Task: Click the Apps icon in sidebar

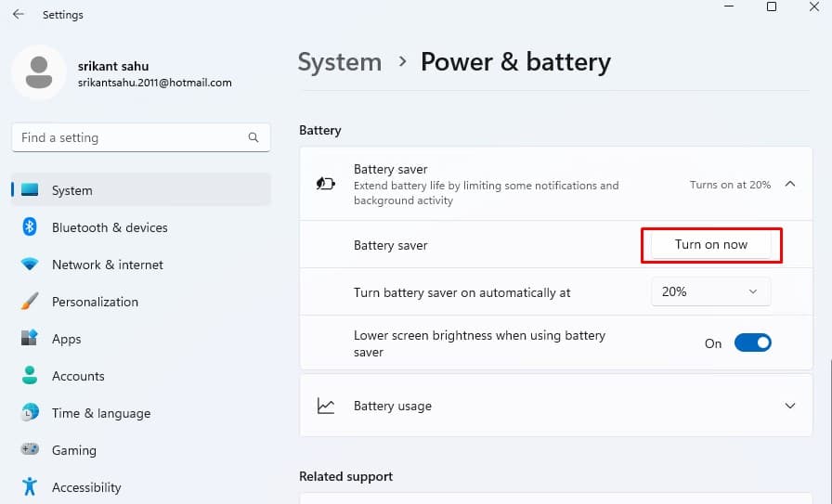Action: (x=30, y=339)
